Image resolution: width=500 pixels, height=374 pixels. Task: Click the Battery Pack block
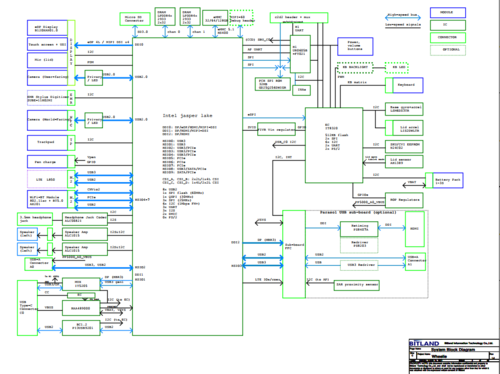[x=448, y=181]
